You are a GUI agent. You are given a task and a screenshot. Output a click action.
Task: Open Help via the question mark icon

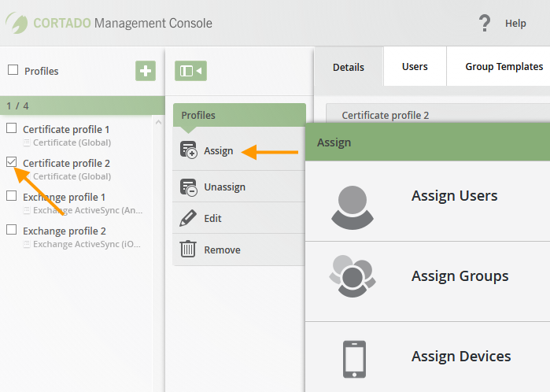pyautogui.click(x=485, y=23)
